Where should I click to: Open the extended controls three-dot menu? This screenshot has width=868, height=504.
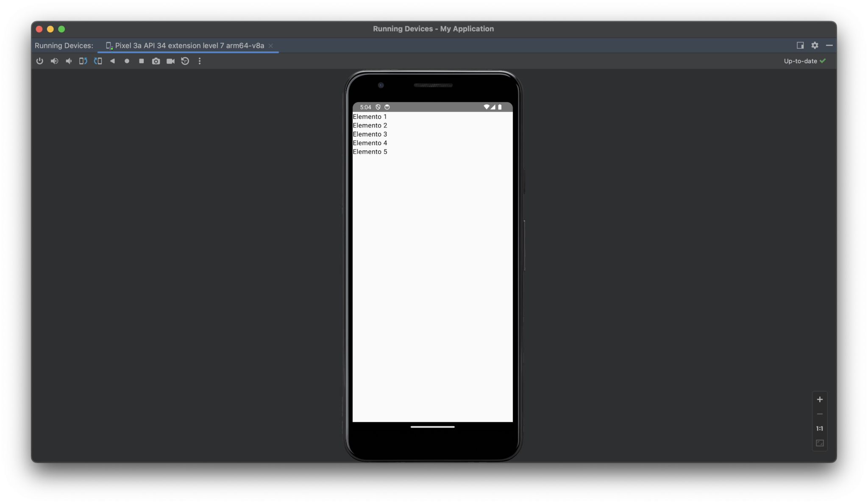pos(200,61)
